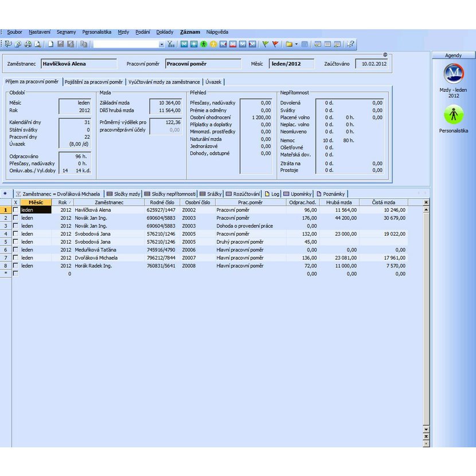476x476 pixels.
Task: Mark the checkbox for Horák Radek Ing.
Action: (x=15, y=266)
